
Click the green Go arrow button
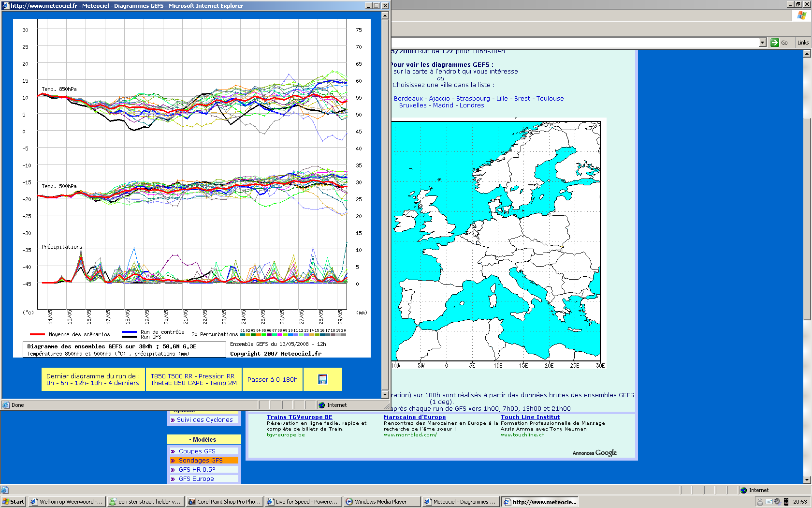[x=780, y=43]
